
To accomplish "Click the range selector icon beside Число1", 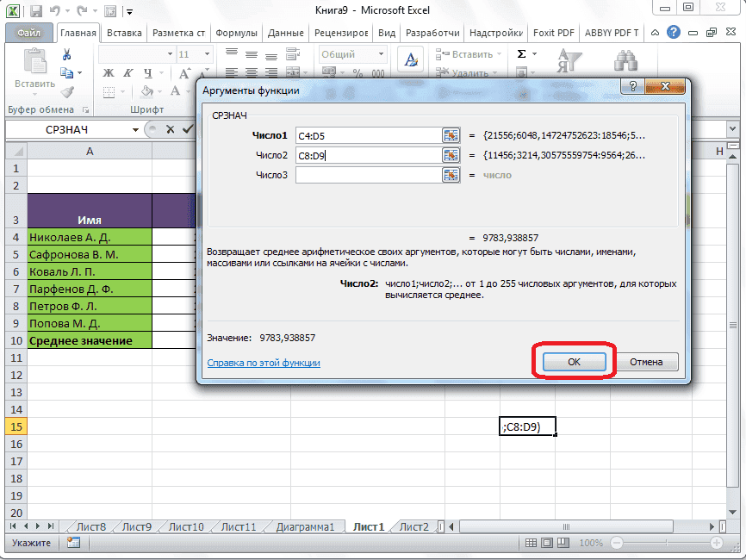I will coord(451,135).
